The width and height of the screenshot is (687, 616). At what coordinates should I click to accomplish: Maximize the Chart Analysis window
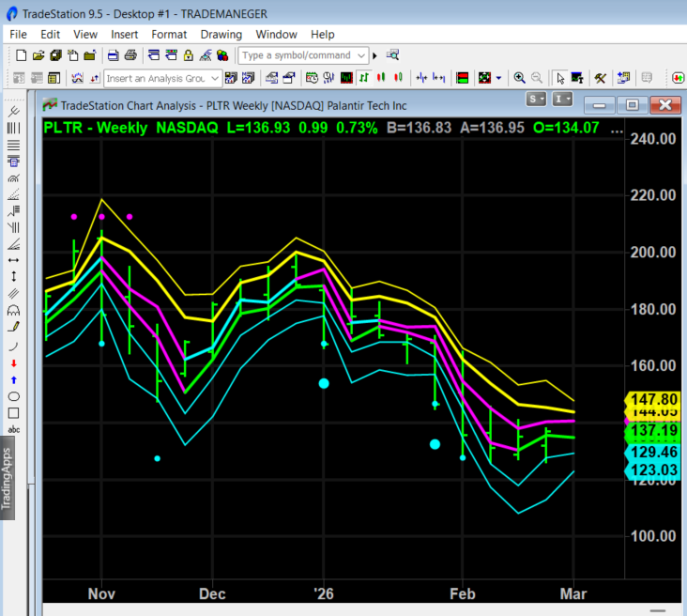coord(633,105)
